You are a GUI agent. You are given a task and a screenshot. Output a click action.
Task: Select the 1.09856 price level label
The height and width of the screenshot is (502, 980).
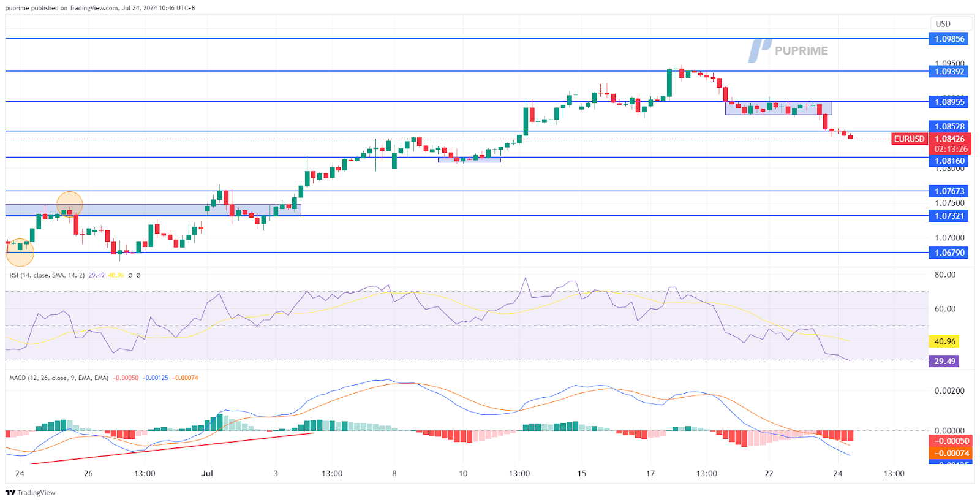click(x=949, y=39)
